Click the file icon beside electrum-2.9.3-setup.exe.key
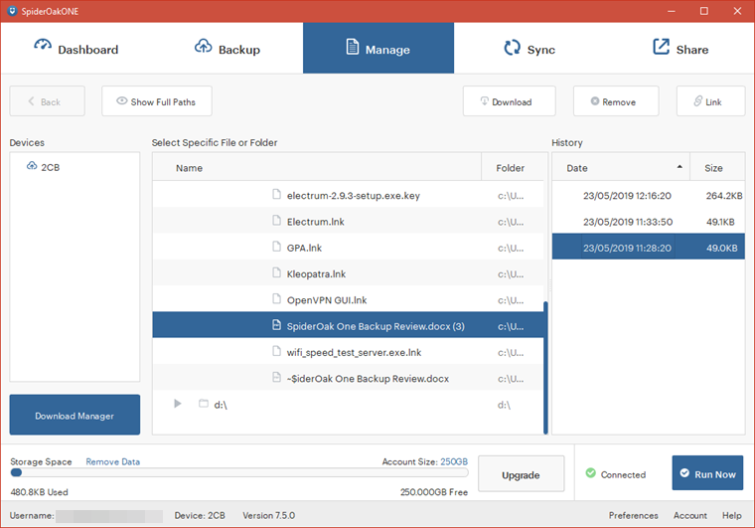The height and width of the screenshot is (528, 755). 276,194
